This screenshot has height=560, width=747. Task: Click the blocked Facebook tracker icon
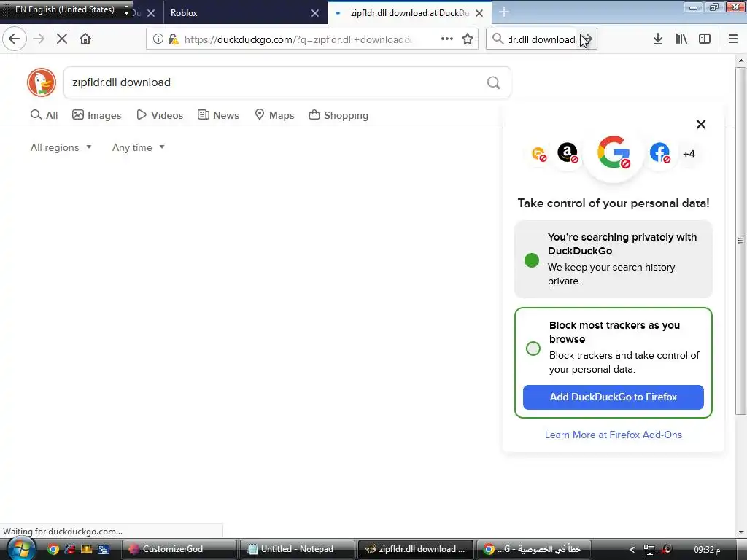point(659,153)
